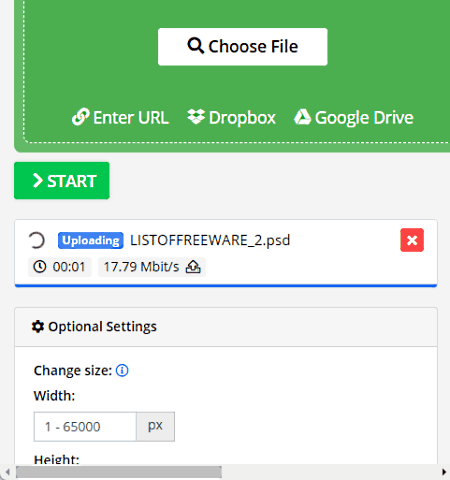Click the upload progress bar

coord(226,286)
